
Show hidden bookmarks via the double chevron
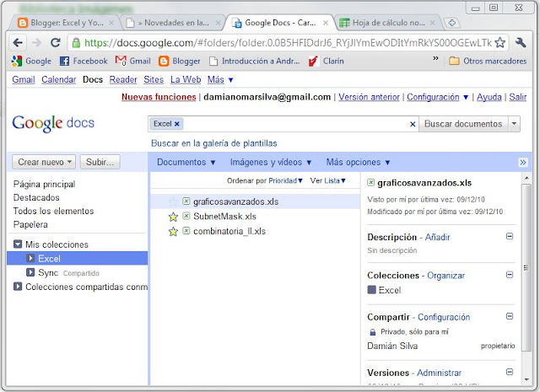pyautogui.click(x=435, y=58)
